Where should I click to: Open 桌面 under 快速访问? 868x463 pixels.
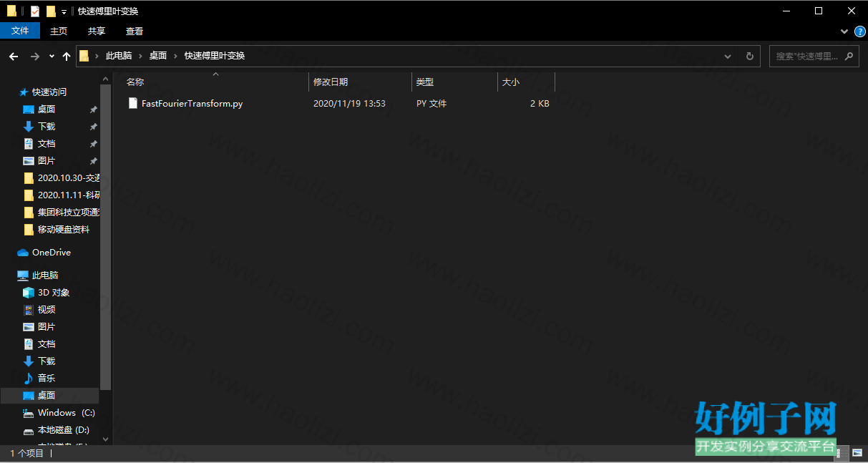coord(47,109)
